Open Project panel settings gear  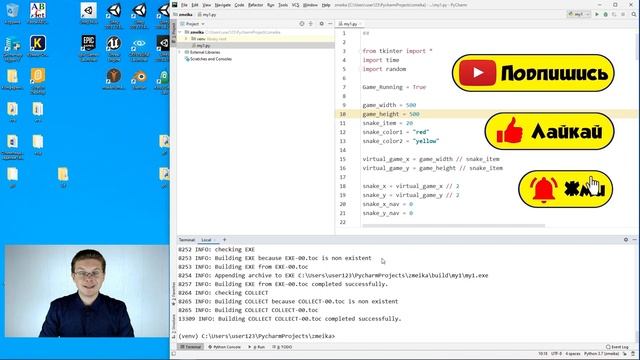tap(321, 24)
